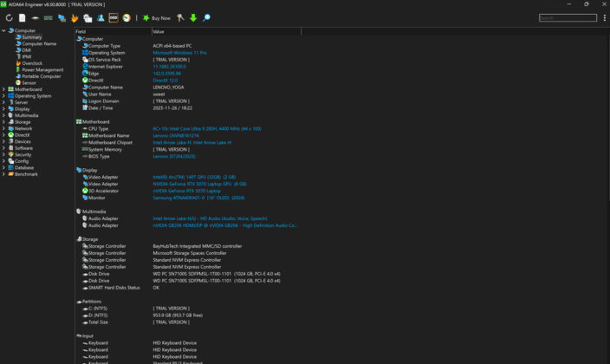610x364 pixels.
Task: Expand the Display tree node
Action: 3,109
